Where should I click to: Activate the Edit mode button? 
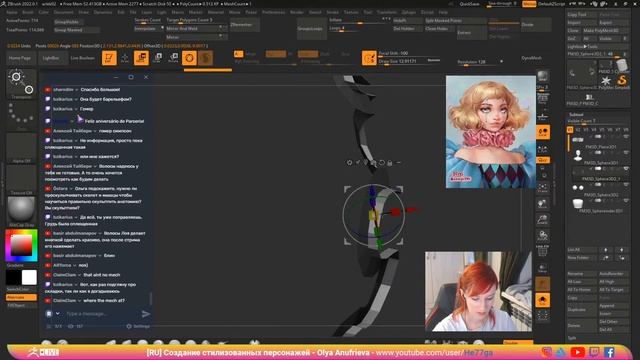pyautogui.click(x=109, y=58)
